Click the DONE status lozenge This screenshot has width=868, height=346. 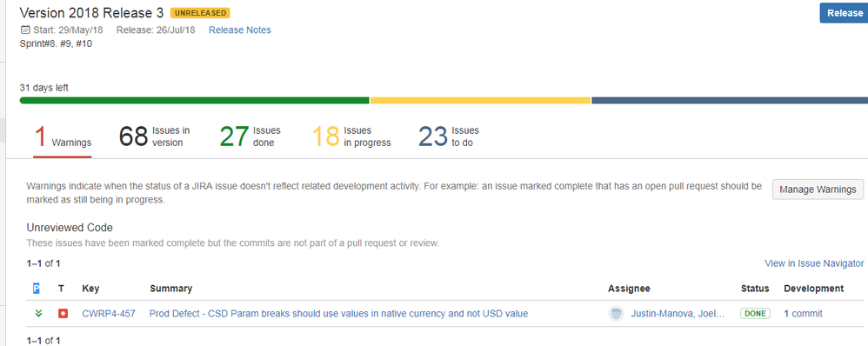(x=755, y=313)
